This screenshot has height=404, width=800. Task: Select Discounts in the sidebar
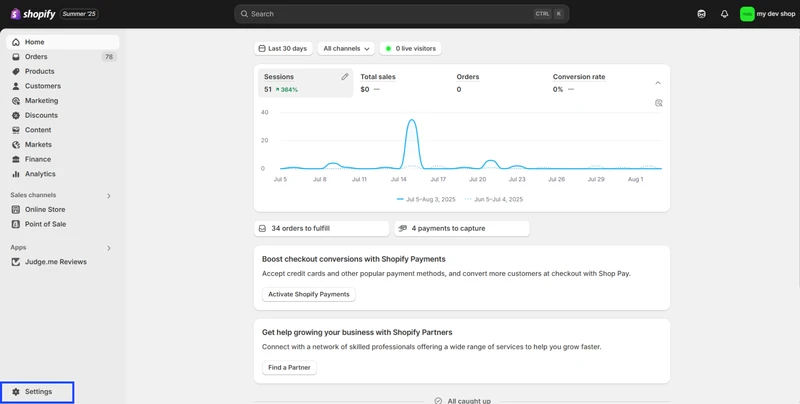tap(63, 115)
